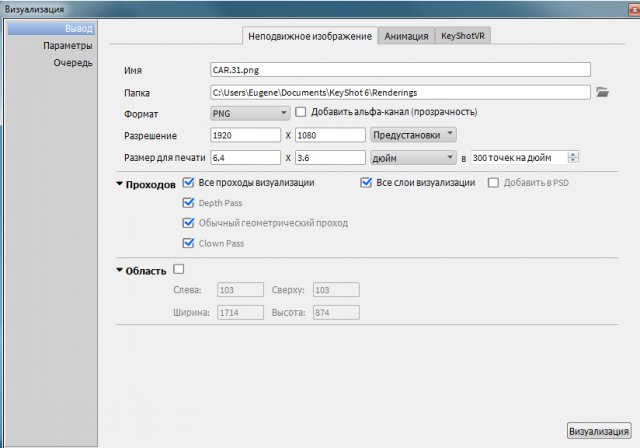Click the 'Визуализация' render button

pos(599,432)
